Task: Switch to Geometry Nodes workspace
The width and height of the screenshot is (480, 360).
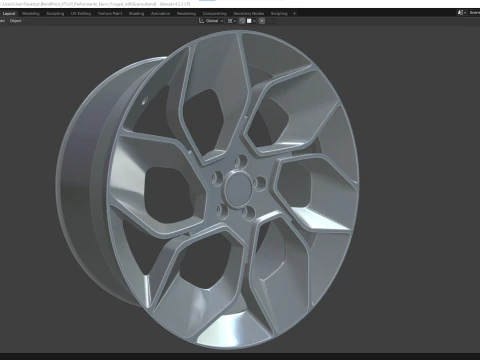Action: 249,14
